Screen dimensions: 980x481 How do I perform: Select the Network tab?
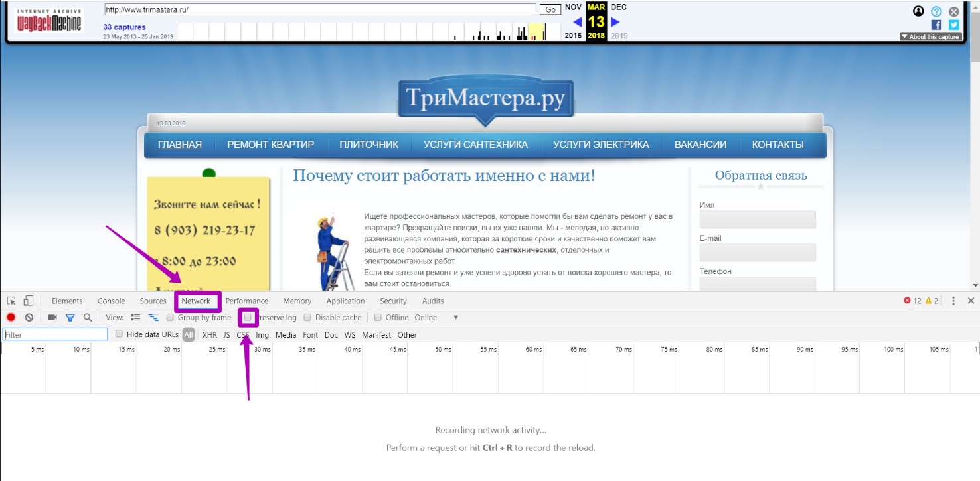point(196,301)
